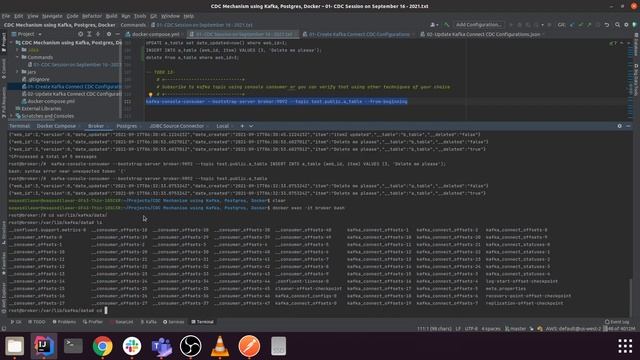Open the File menu
This screenshot has height=360, width=640.
coord(6,16)
